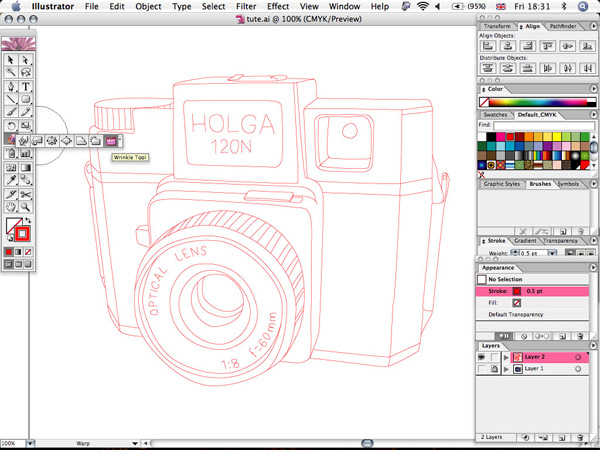This screenshot has width=600, height=450.
Task: Click the Layer 1 target circle
Action: point(578,369)
